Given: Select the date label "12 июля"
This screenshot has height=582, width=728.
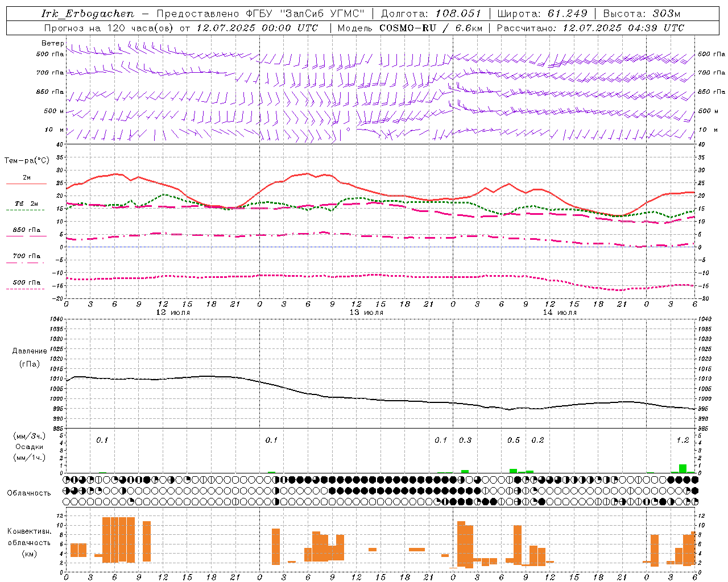Looking at the screenshot, I should (x=173, y=313).
